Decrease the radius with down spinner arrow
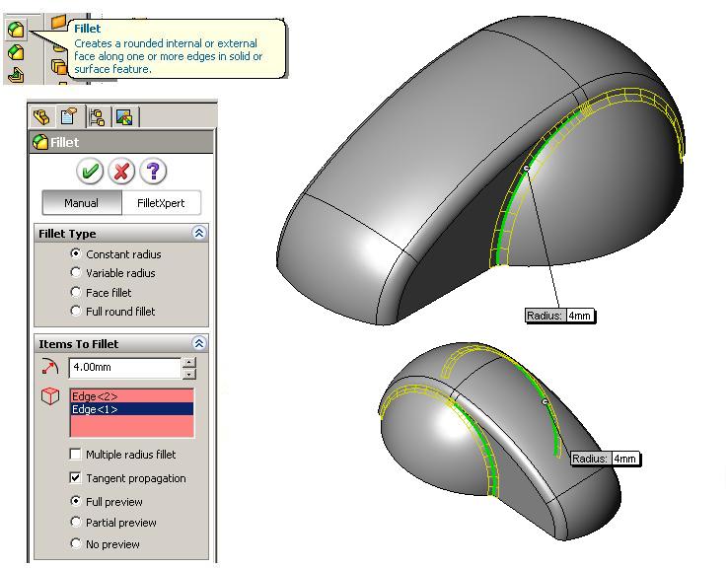Viewport: 728px width, 568px height. [x=189, y=374]
